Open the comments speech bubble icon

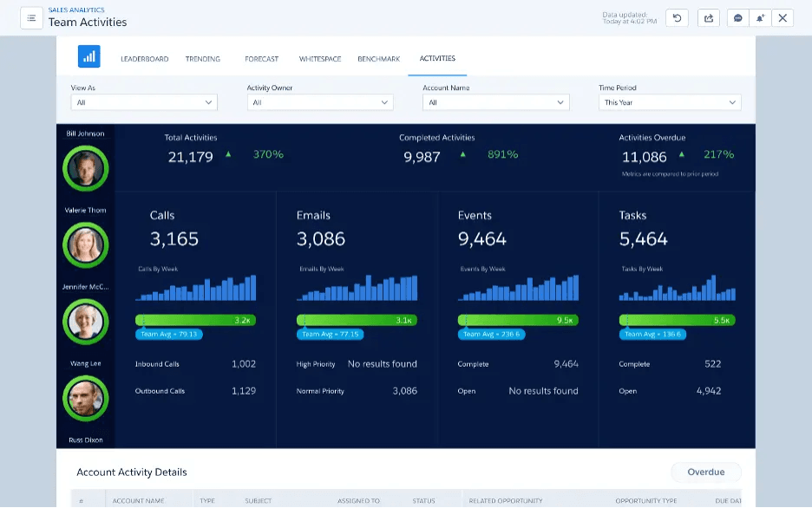(737, 17)
